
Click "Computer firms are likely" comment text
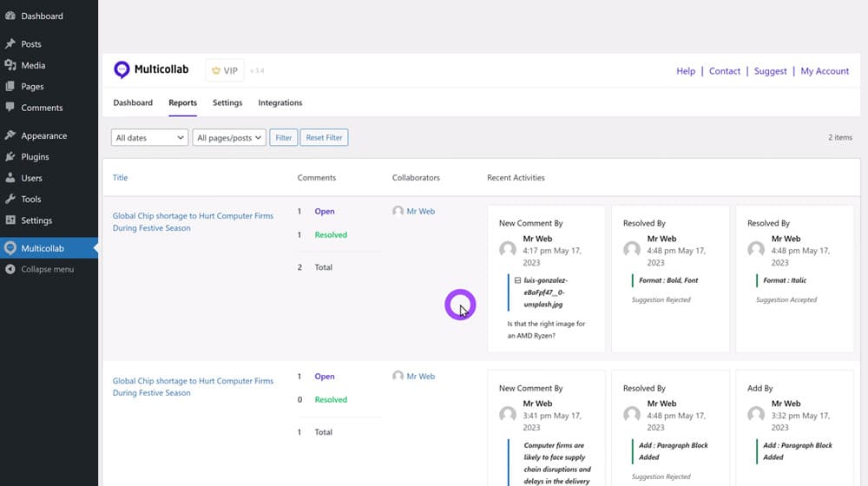(x=557, y=463)
